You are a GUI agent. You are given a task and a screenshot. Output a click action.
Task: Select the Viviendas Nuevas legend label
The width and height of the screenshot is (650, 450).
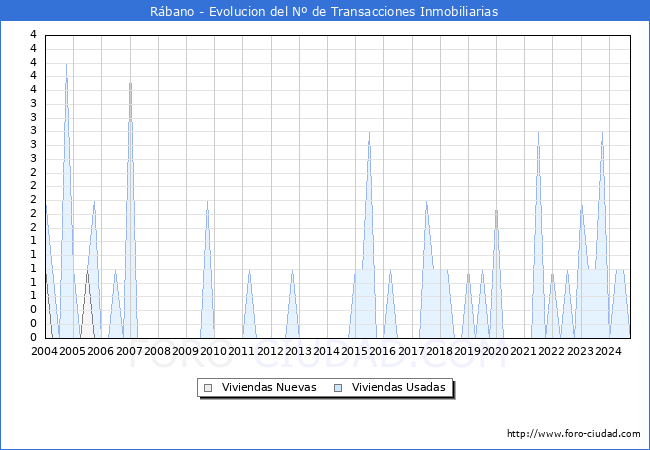[269, 387]
